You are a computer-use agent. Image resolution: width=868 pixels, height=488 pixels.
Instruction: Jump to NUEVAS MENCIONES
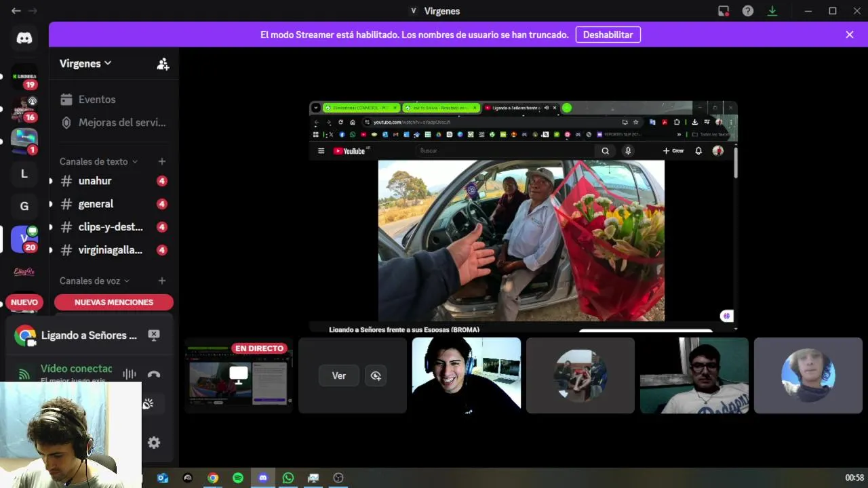114,302
